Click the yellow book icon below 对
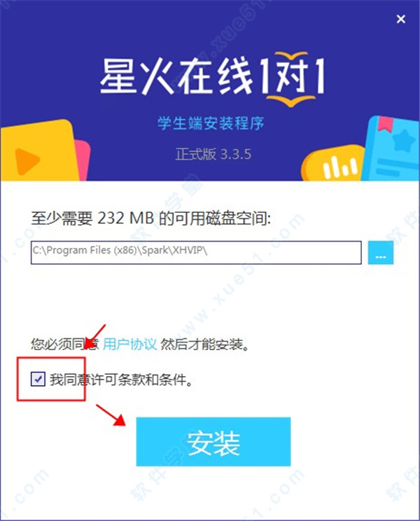Image resolution: width=420 pixels, height=521 pixels. tap(291, 100)
